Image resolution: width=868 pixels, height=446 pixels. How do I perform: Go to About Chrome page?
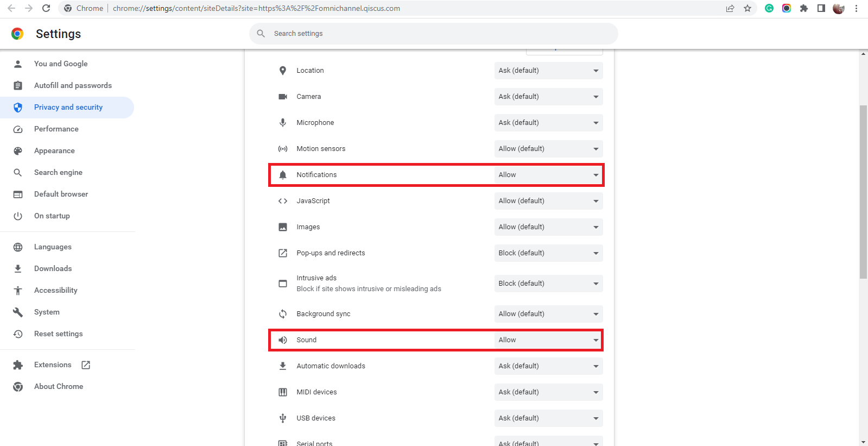59,387
